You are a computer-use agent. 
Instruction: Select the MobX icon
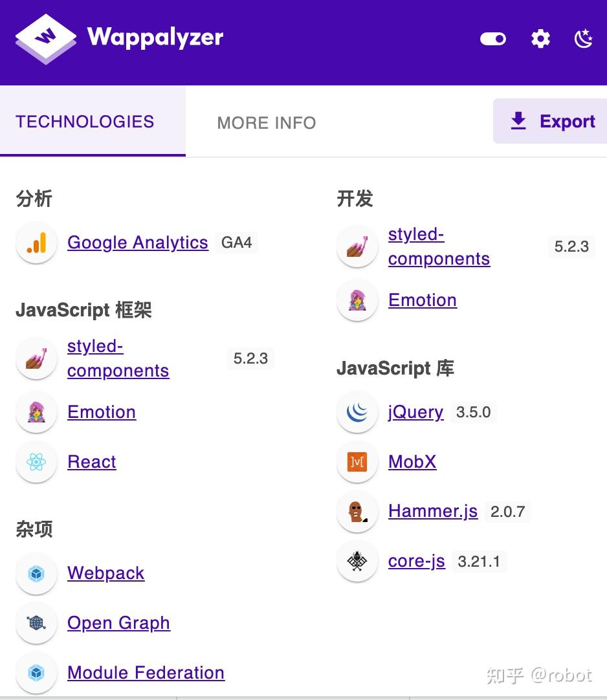(357, 462)
